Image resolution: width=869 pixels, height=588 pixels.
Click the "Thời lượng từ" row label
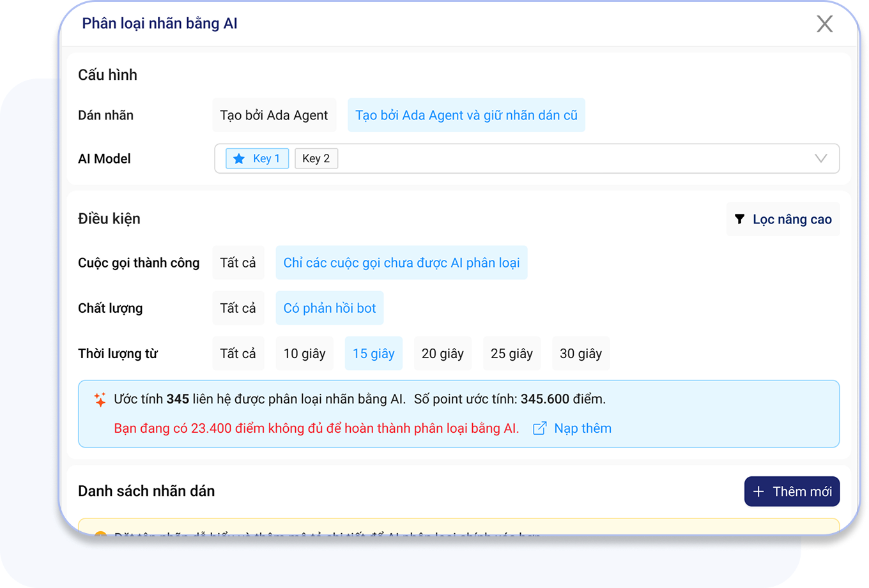pyautogui.click(x=118, y=354)
